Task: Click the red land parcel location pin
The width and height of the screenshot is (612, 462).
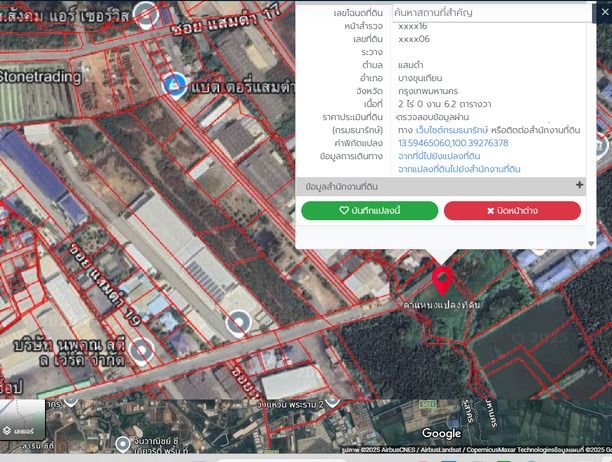Action: coord(441,277)
